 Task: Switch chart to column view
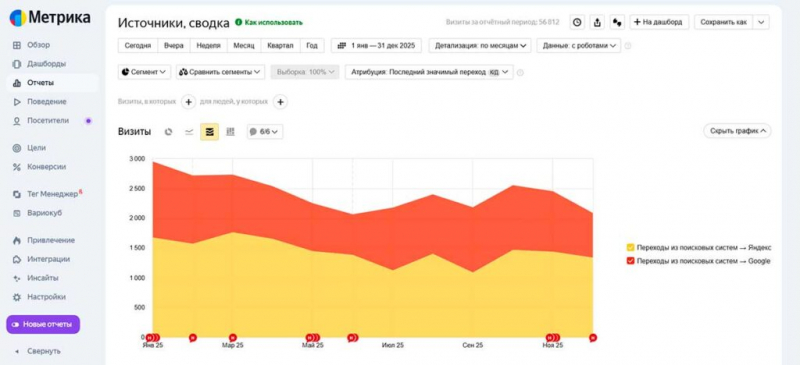(231, 132)
